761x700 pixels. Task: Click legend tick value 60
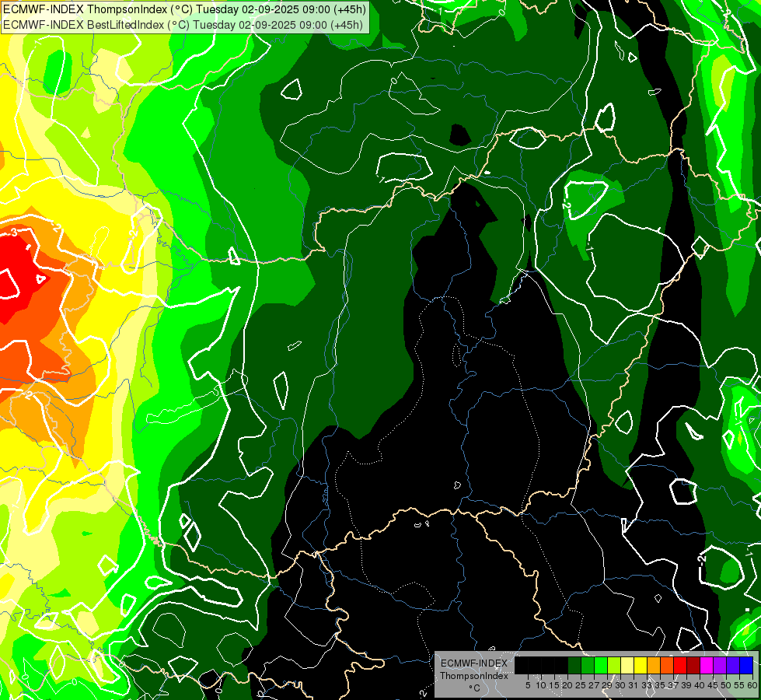pos(752,685)
